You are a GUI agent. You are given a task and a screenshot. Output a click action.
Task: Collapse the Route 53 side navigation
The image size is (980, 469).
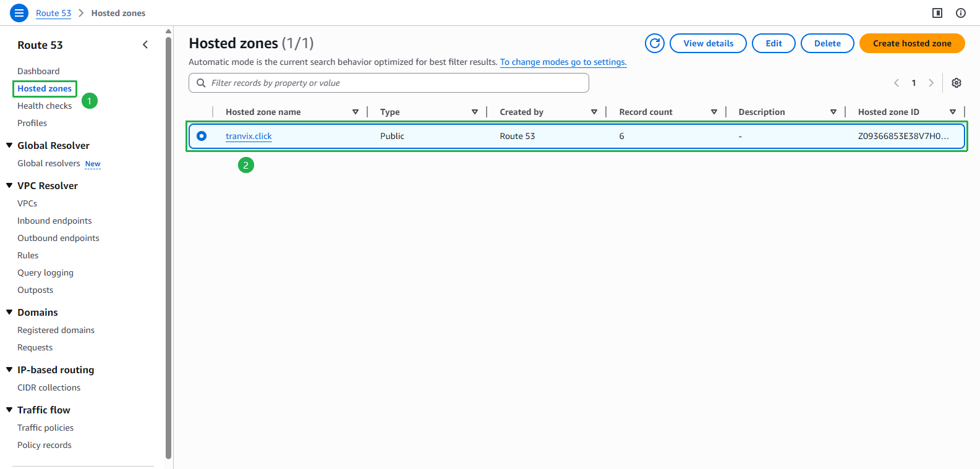tap(145, 44)
